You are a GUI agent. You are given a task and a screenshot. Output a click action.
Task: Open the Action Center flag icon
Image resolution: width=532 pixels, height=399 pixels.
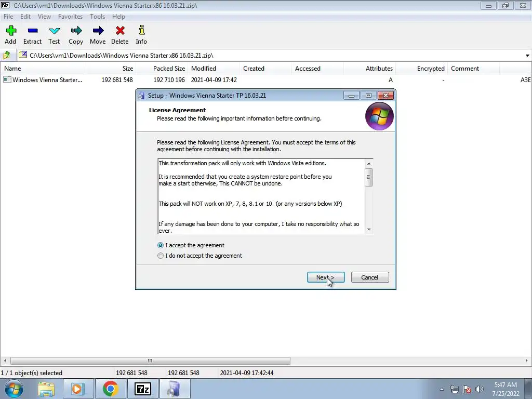pyautogui.click(x=467, y=389)
